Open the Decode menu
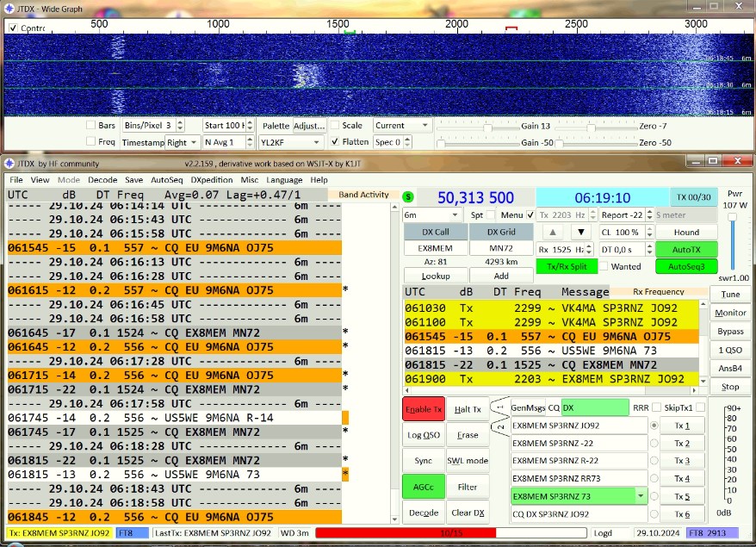 (x=102, y=179)
